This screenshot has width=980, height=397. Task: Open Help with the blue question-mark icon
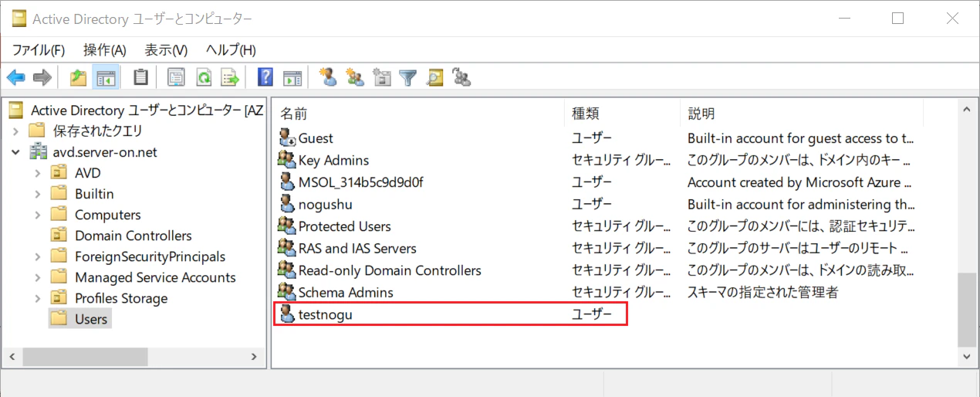pyautogui.click(x=265, y=77)
